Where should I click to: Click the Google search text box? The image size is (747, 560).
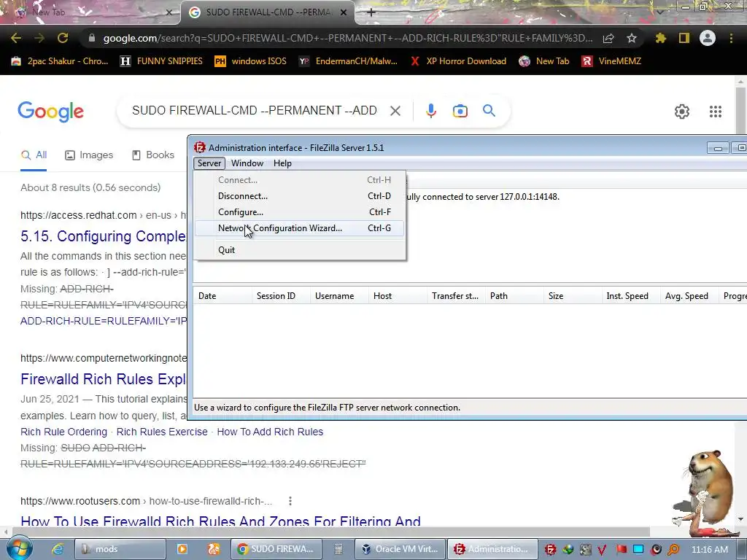pos(255,111)
